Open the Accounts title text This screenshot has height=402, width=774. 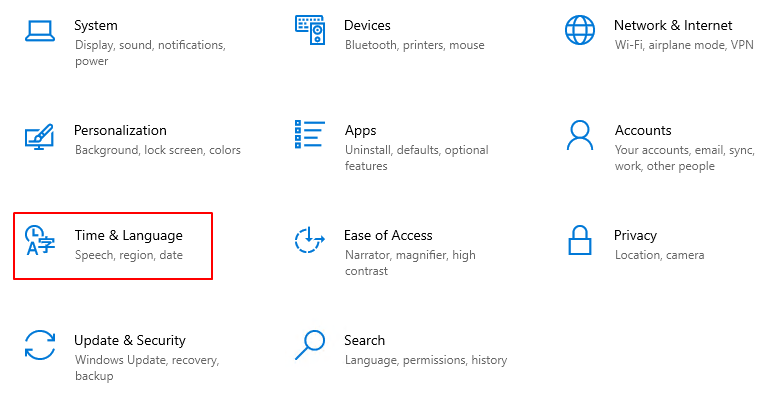[643, 130]
